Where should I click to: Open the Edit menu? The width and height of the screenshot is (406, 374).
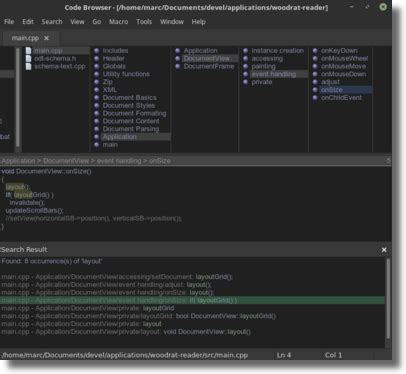(28, 22)
